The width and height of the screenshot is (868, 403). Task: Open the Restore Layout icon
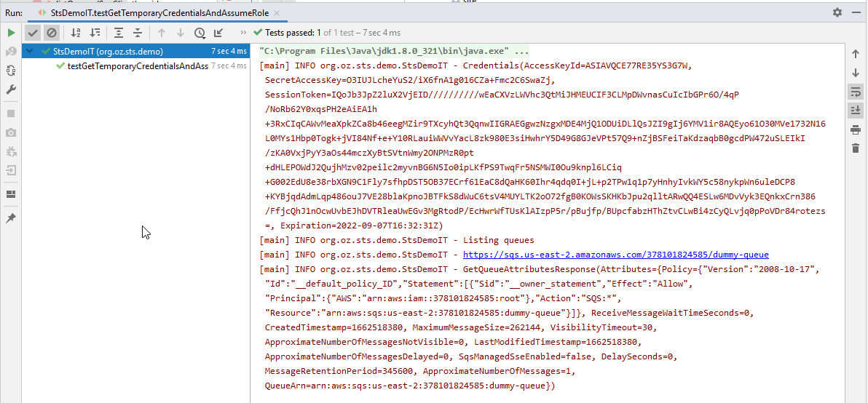[x=10, y=194]
